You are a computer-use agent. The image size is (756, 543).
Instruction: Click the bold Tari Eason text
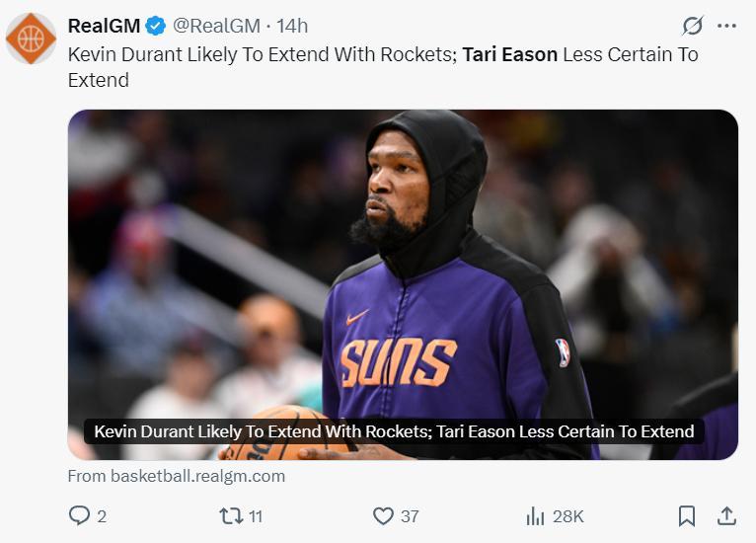(x=509, y=54)
